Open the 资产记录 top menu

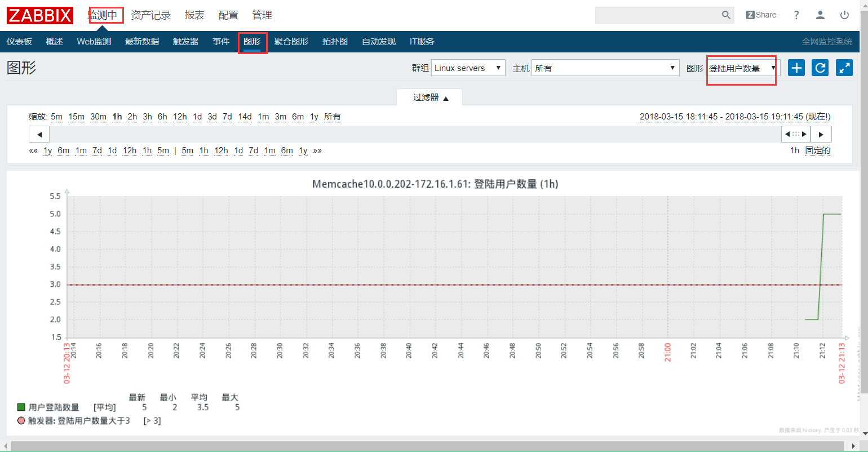point(150,15)
